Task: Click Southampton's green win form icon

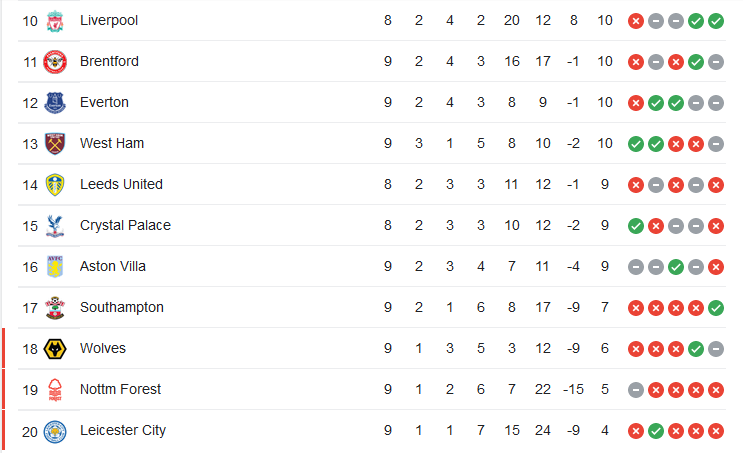Action: coord(716,308)
